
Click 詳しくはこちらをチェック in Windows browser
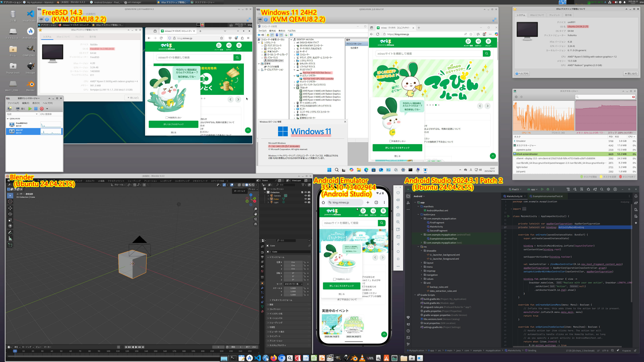(397, 148)
